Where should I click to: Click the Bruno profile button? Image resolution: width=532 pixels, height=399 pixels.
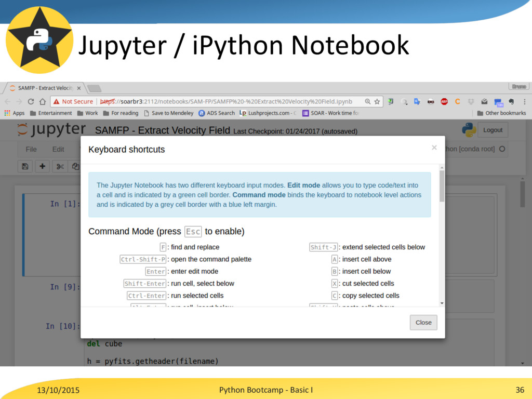[519, 87]
